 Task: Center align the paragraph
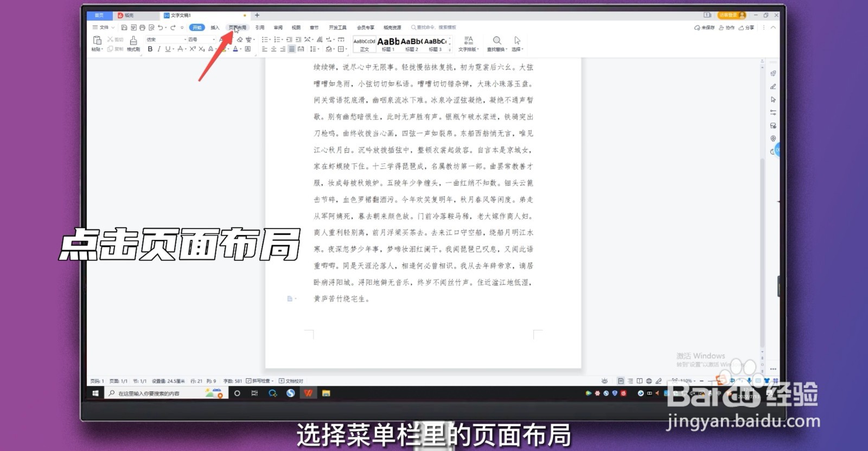273,49
